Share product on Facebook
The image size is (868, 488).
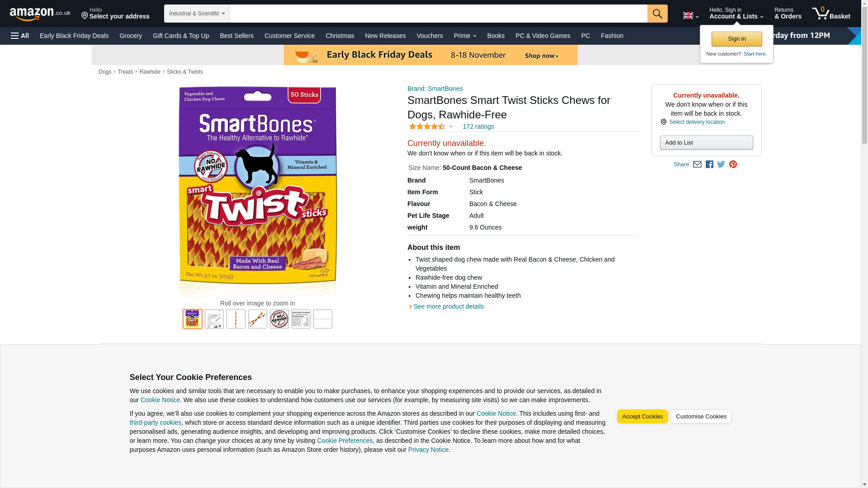(x=709, y=164)
